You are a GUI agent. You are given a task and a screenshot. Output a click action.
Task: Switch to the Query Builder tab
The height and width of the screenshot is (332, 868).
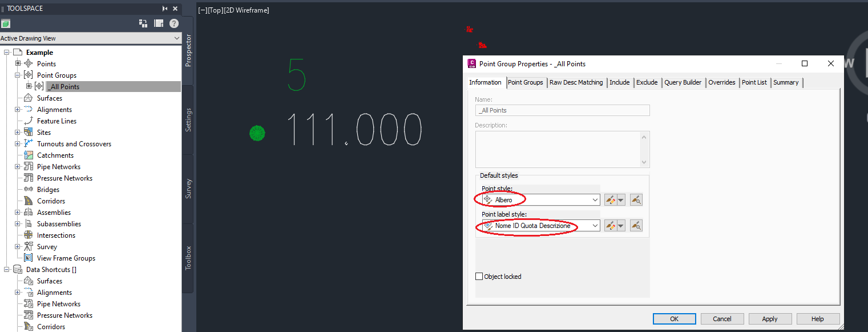click(683, 82)
